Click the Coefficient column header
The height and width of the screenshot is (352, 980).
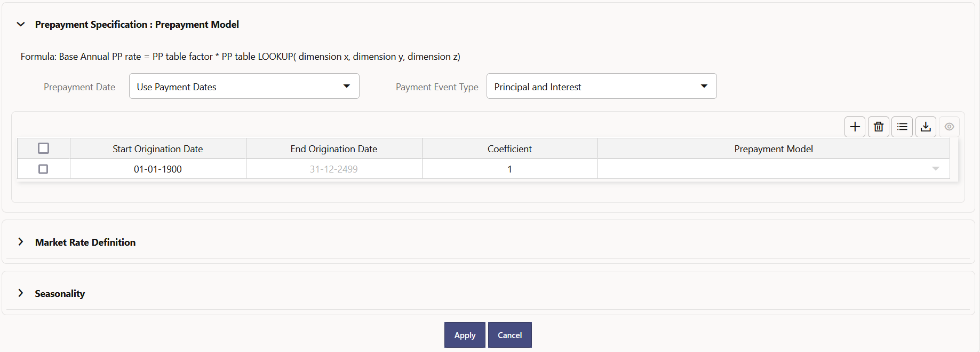click(509, 148)
